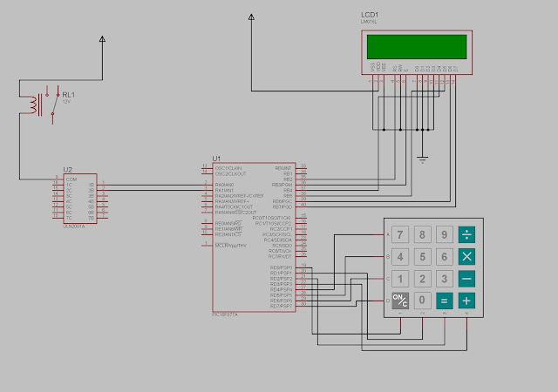Viewport: 558px width, 392px height.
Task: Click the OSC2/CLKOUT pin label
Action: 230,174
